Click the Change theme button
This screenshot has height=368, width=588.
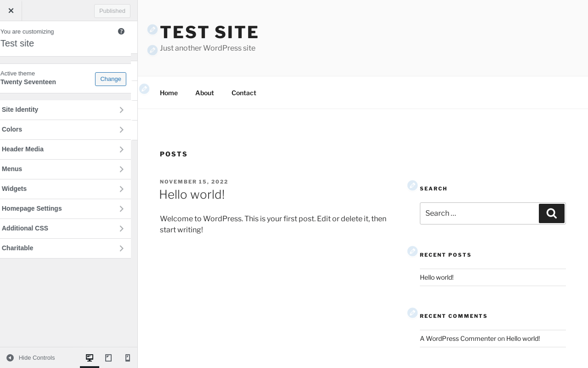coord(111,79)
